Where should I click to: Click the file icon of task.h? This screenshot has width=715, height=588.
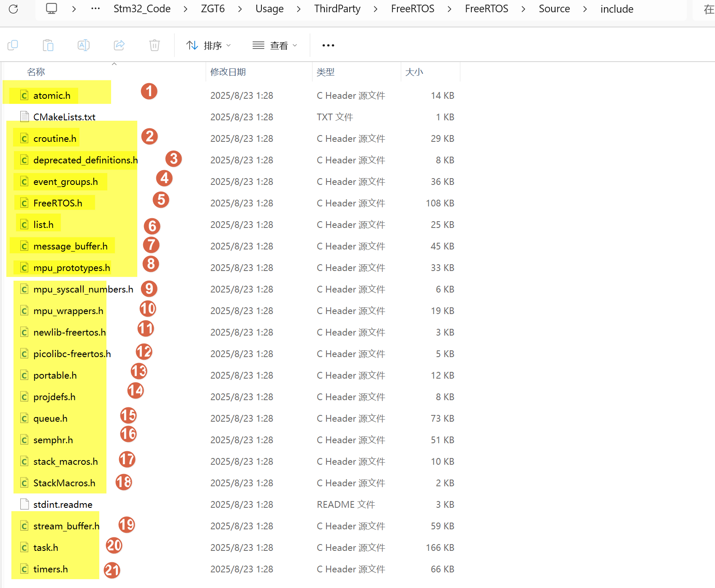(x=24, y=547)
